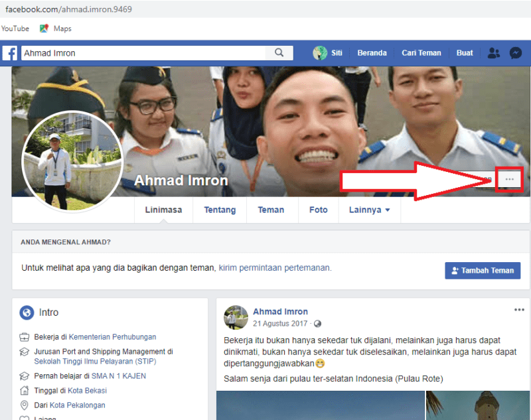Click the house icon beside Tinggal di
The image size is (531, 420).
pyautogui.click(x=25, y=391)
